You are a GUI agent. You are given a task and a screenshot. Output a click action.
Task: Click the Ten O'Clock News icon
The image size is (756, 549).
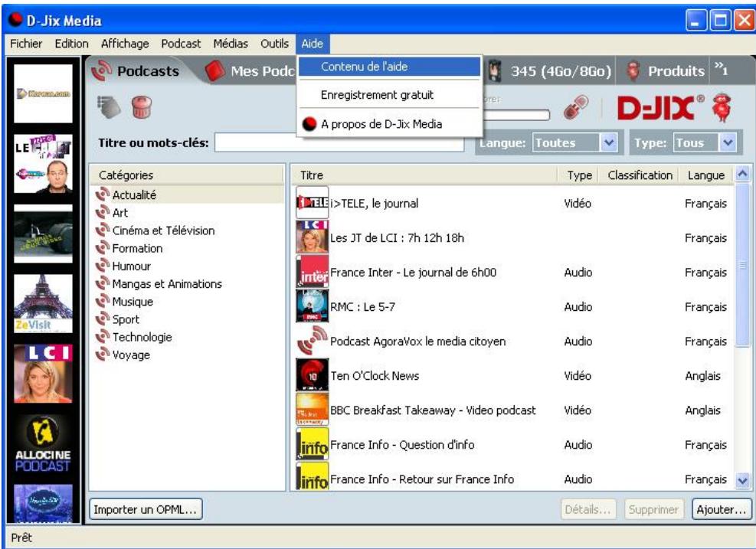(312, 375)
